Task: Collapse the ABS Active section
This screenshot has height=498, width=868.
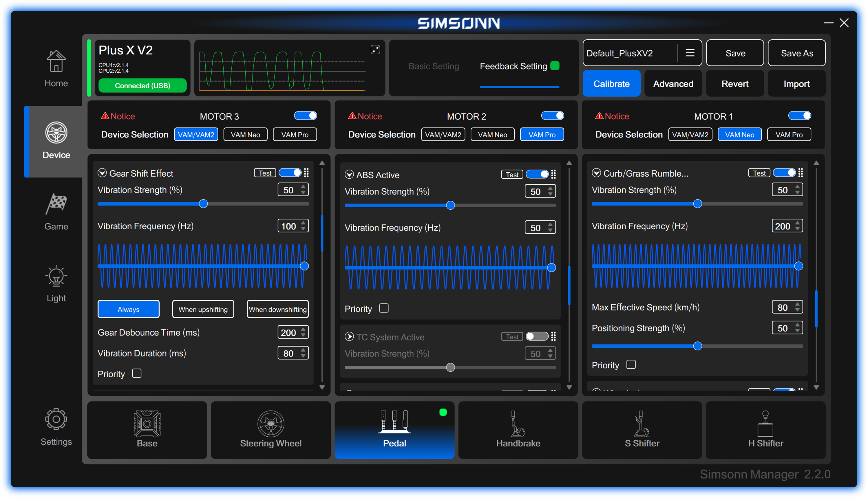Action: coord(349,174)
